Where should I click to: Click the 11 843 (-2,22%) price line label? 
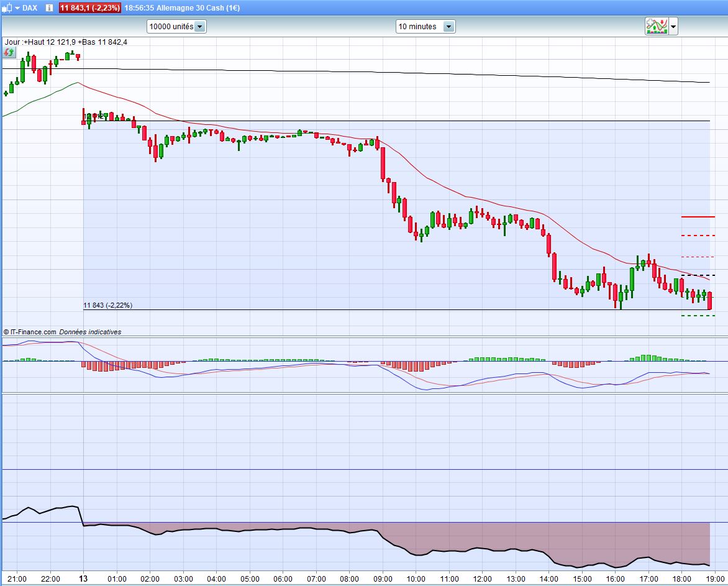(107, 305)
